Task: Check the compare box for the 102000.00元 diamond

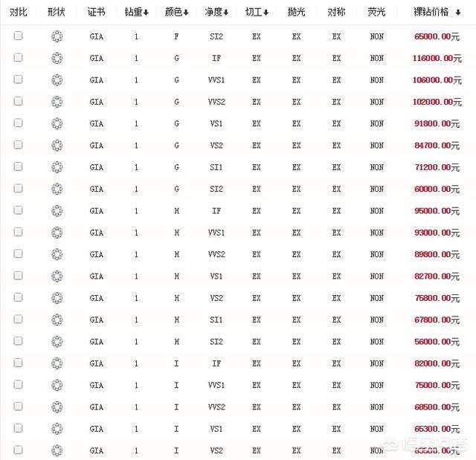Action: (19, 101)
